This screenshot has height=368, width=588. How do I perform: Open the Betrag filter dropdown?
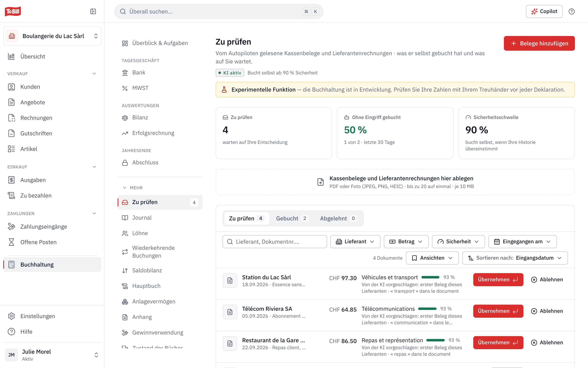pos(406,242)
